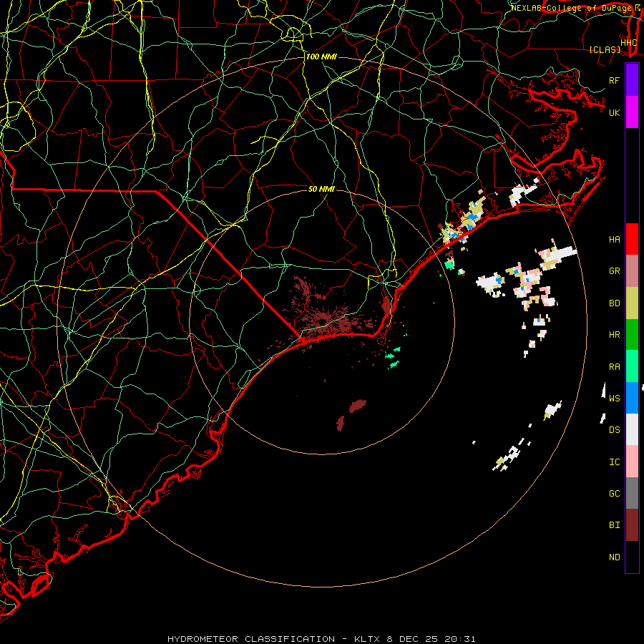644x644 pixels.
Task: Click the GC gray legend swatch
Action: (632, 493)
